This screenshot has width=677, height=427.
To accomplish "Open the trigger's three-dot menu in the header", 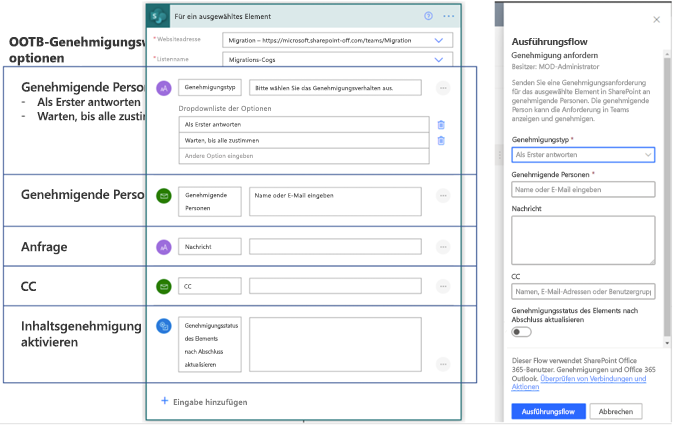I will click(x=448, y=16).
